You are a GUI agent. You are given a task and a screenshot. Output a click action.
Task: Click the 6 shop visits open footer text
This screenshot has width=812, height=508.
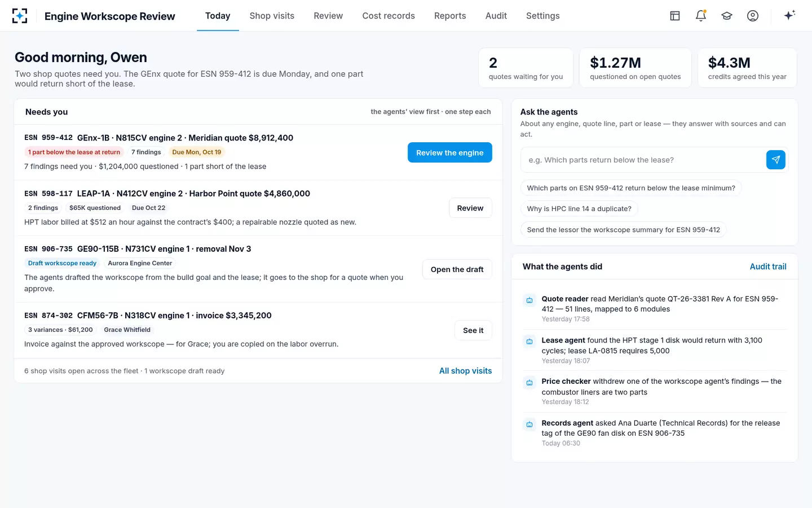(124, 371)
